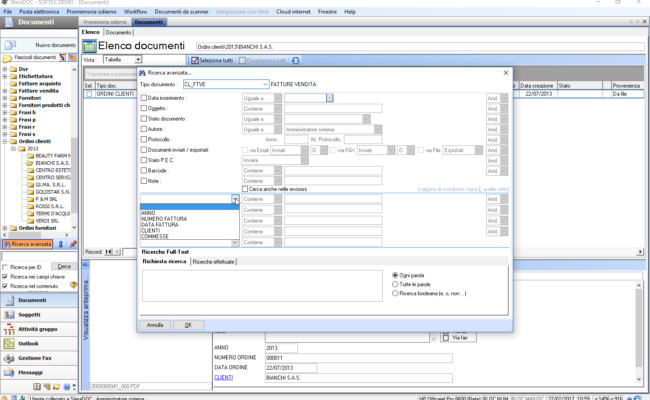
Task: Click the Oggetto value input field
Action: pos(333,109)
